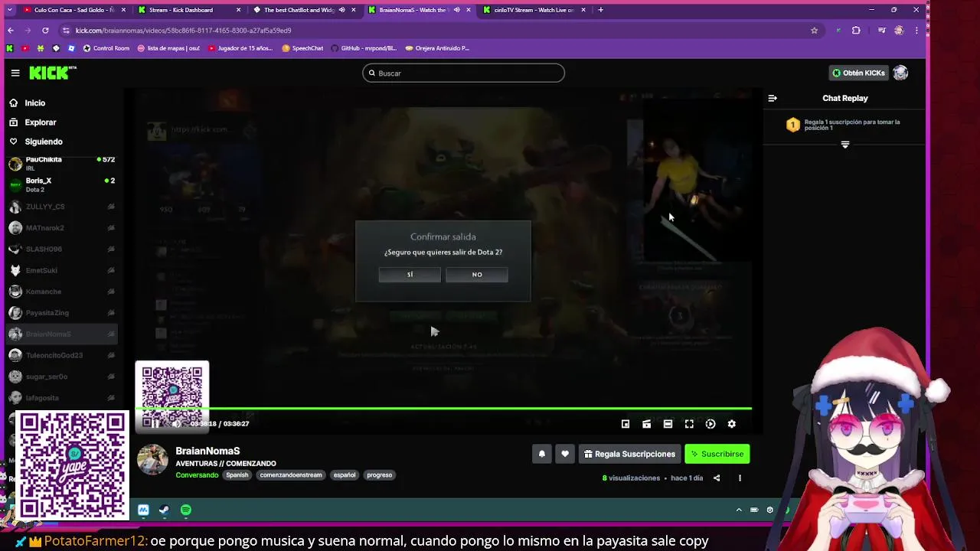Bookmark this page with star

(x=814, y=31)
